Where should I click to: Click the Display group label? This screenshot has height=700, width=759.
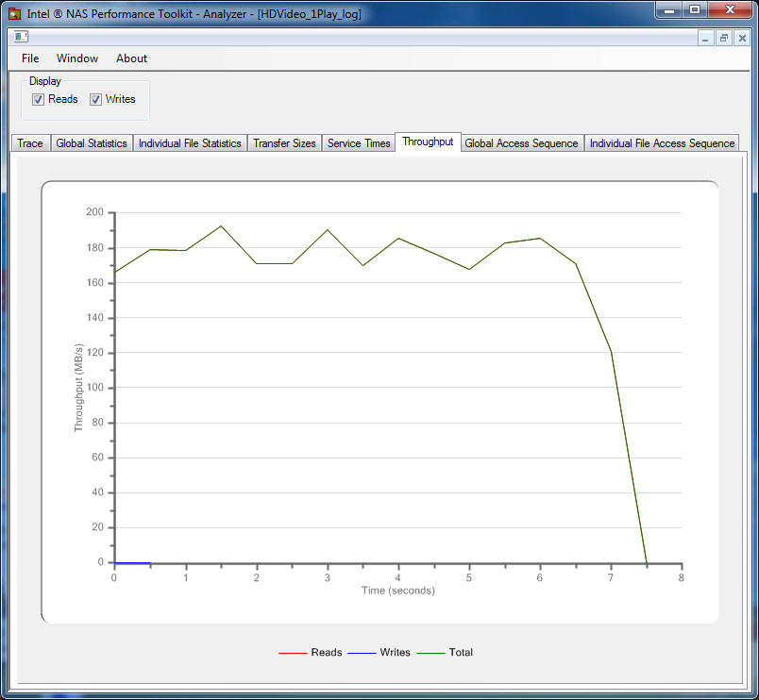tap(45, 81)
